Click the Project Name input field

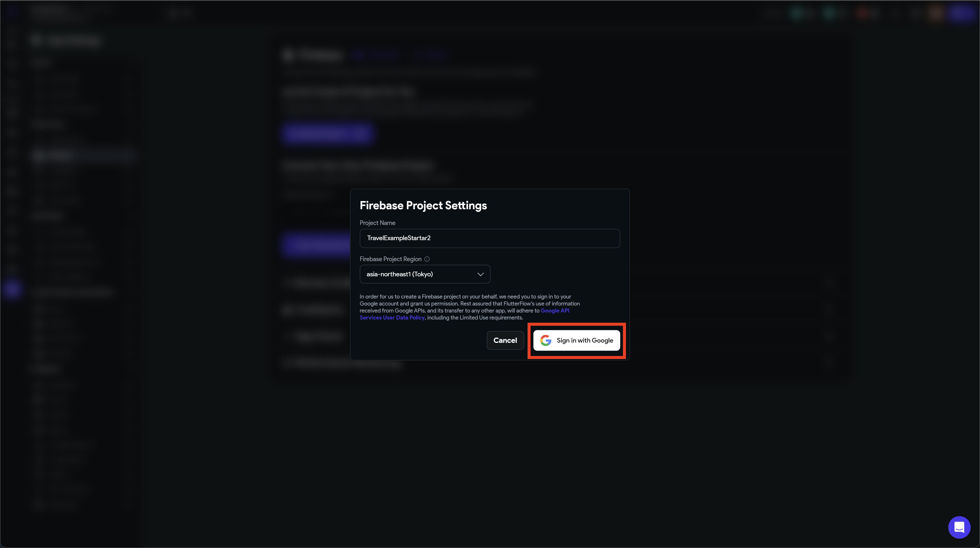pyautogui.click(x=490, y=238)
